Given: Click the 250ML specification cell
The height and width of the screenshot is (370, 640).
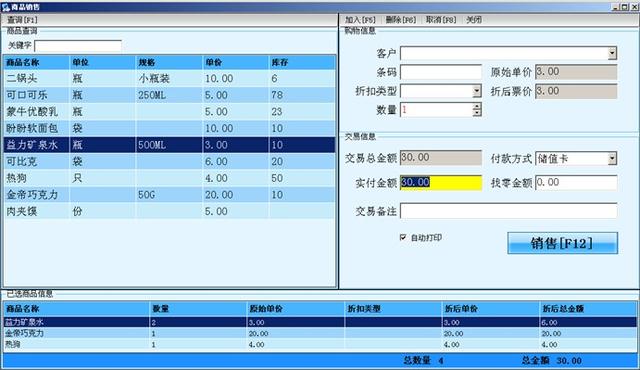Looking at the screenshot, I should (169, 95).
